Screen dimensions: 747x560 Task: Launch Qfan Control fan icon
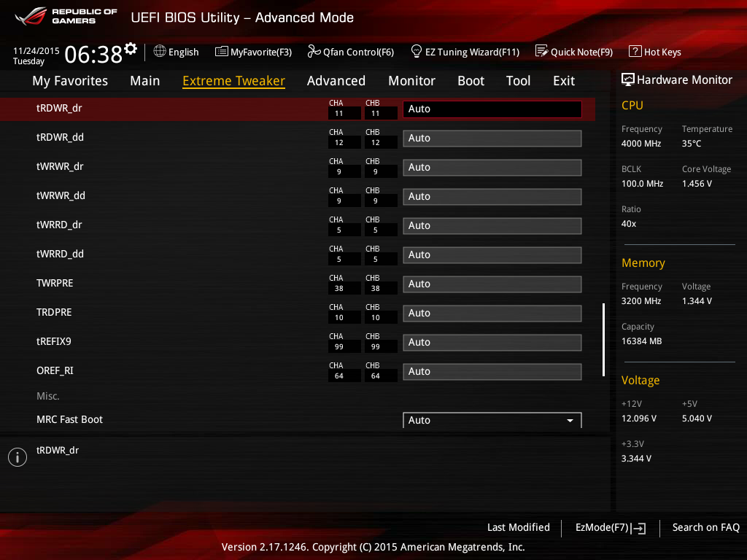(x=314, y=51)
